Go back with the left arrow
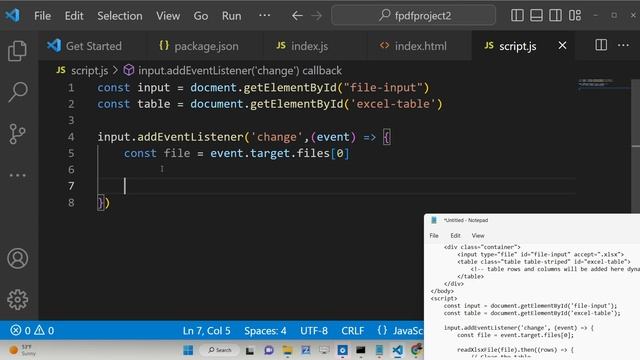The image size is (640, 360). tap(297, 16)
